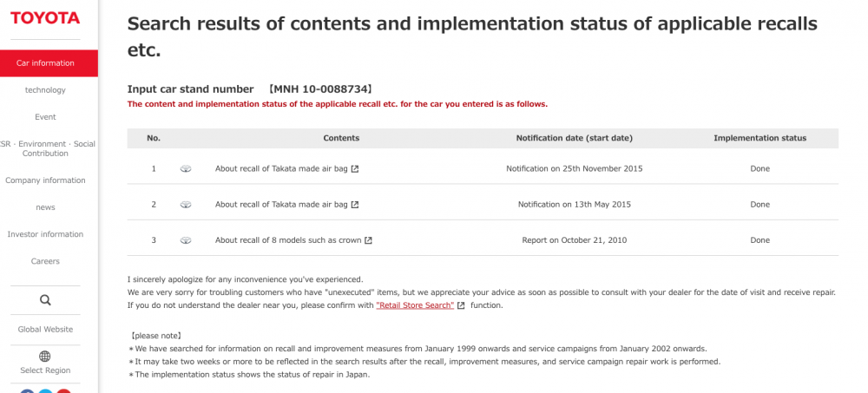Click Notification on 13th May 2015

pos(574,205)
